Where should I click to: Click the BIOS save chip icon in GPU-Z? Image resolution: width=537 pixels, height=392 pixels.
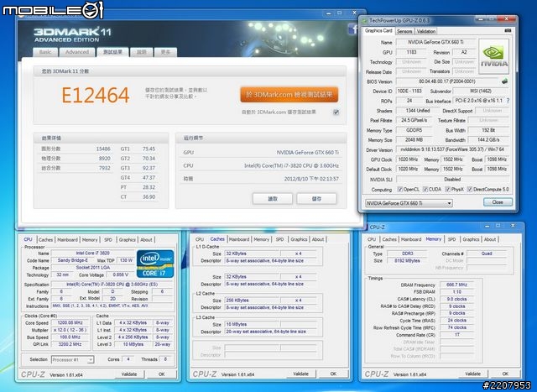tap(504, 81)
